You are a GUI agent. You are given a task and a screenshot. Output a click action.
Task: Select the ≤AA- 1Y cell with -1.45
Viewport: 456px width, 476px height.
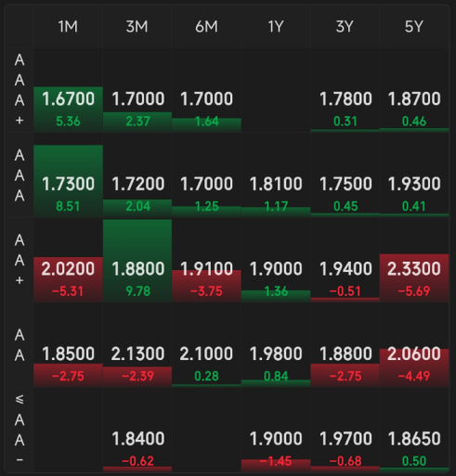(276, 430)
